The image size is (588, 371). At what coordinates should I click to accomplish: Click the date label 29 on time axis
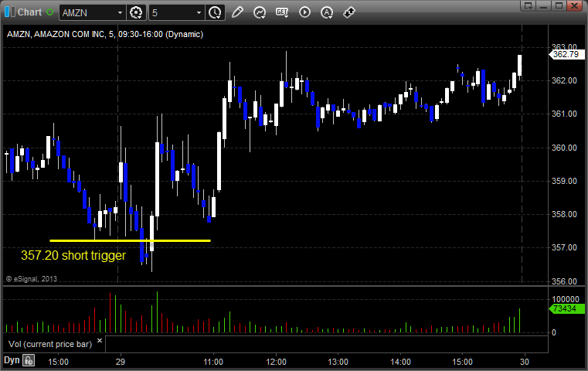tap(121, 362)
